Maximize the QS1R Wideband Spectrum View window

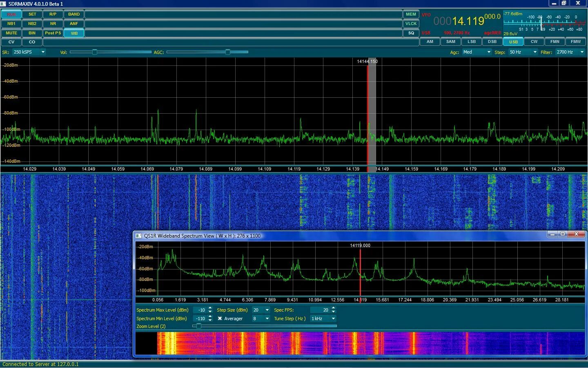(x=563, y=234)
